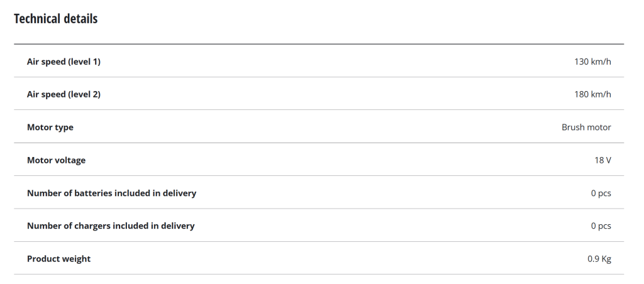644x284 pixels.
Task: Select the 'Air speed (level 1)' label
Action: click(x=64, y=62)
